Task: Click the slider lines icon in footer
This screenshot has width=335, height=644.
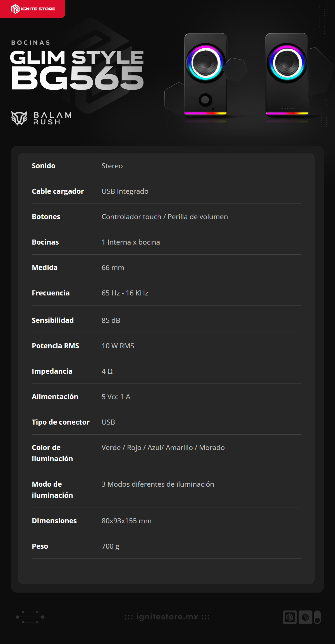Action: point(30,617)
